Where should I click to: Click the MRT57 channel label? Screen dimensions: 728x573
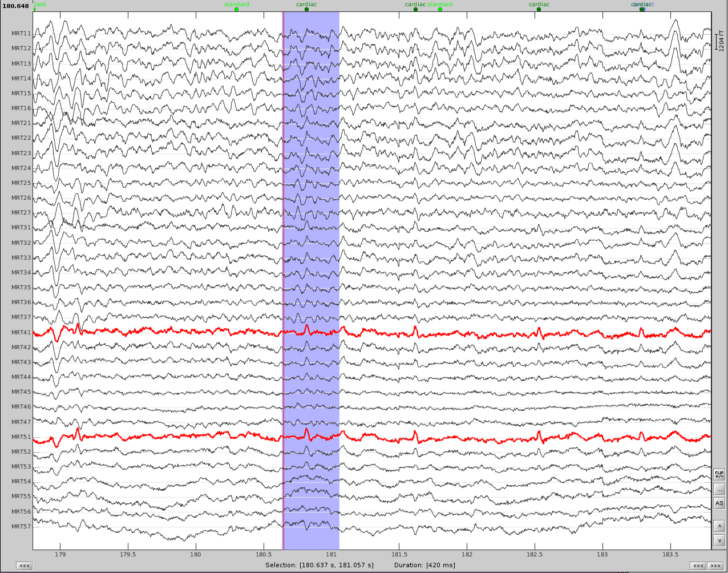coord(21,526)
